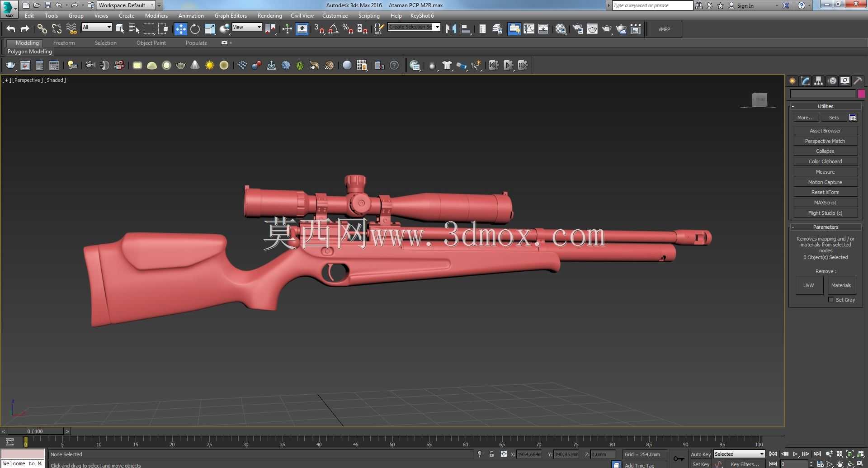Activate the Select Object tool
The height and width of the screenshot is (468, 868).
pyautogui.click(x=120, y=29)
